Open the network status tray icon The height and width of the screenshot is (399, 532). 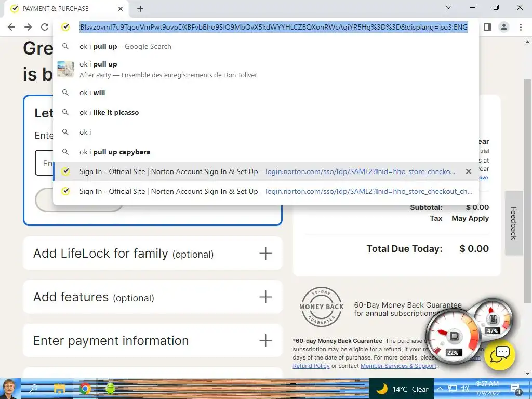[453, 389]
